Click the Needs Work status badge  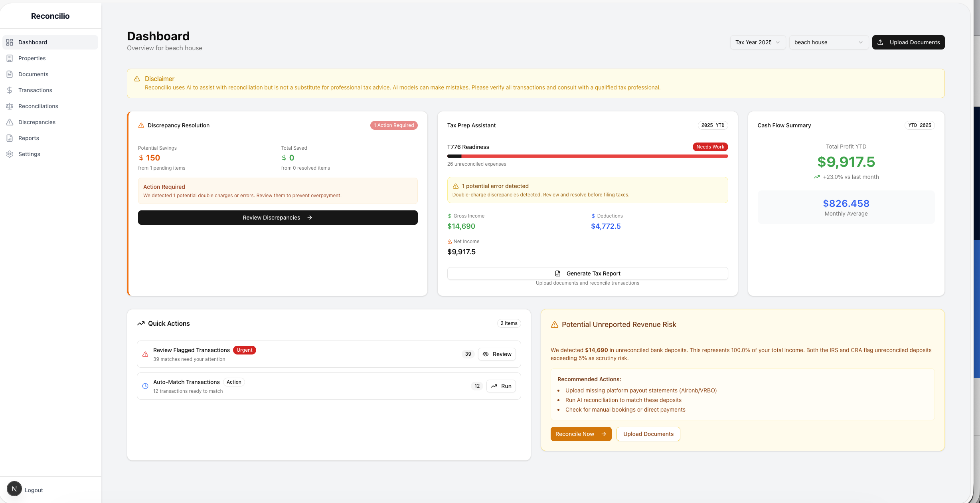(x=710, y=147)
